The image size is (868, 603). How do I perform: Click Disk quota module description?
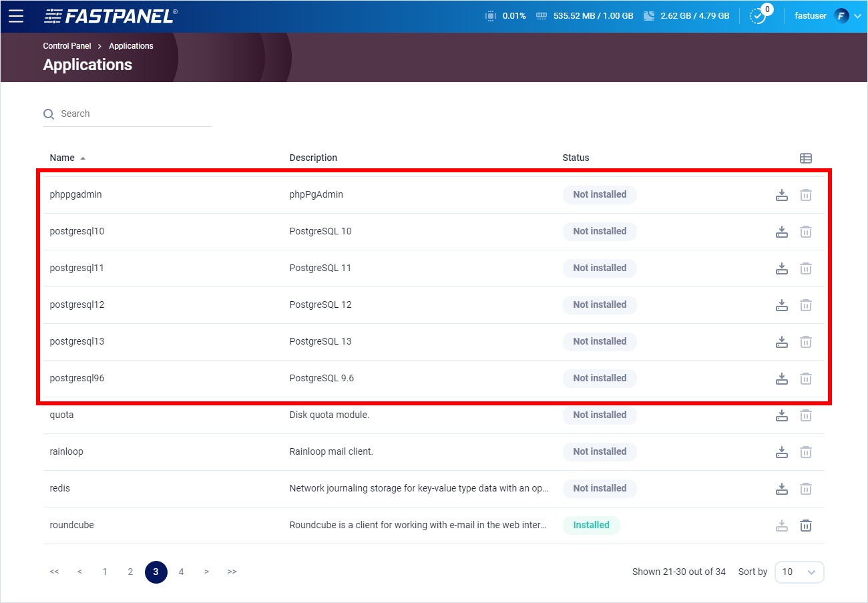tap(329, 415)
